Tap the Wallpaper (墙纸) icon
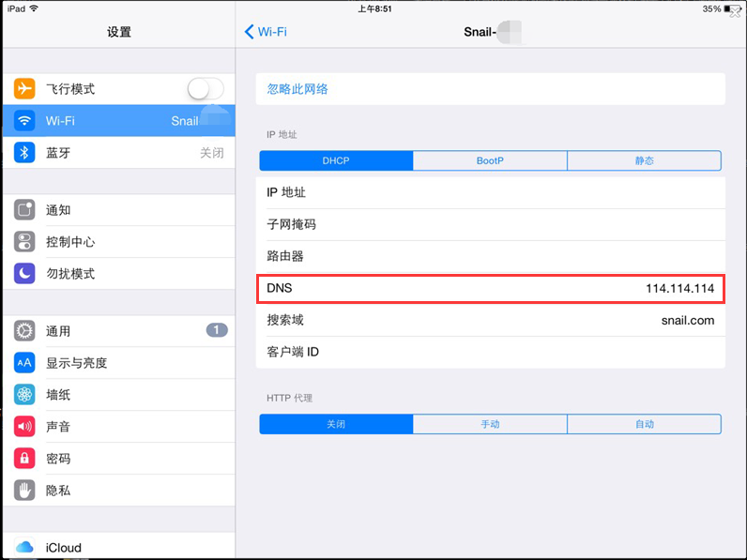Image resolution: width=747 pixels, height=560 pixels. (24, 395)
